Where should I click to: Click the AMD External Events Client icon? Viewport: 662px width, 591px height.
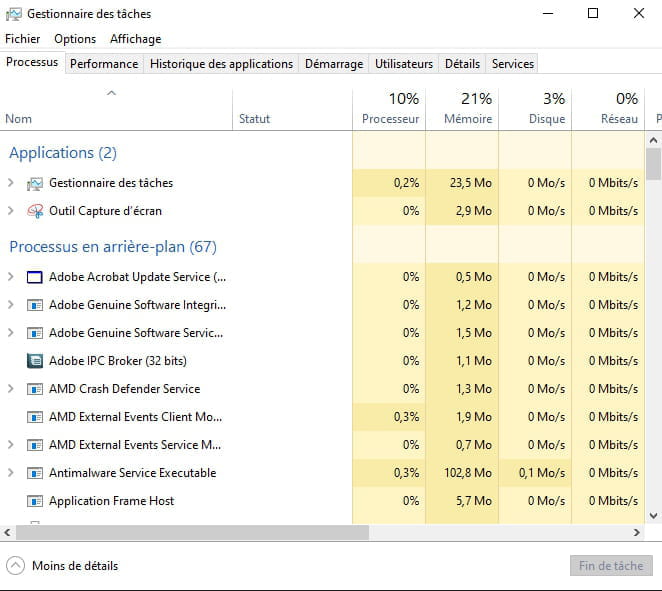(35, 417)
